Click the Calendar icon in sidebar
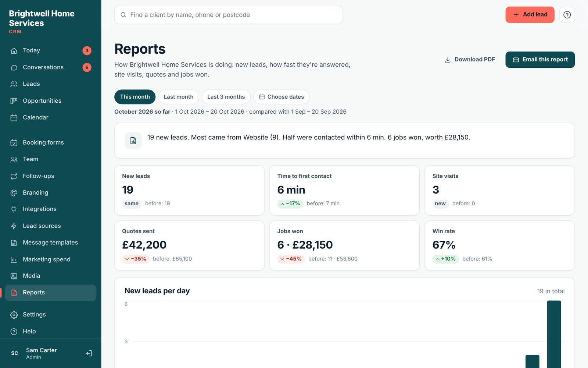 click(x=14, y=118)
